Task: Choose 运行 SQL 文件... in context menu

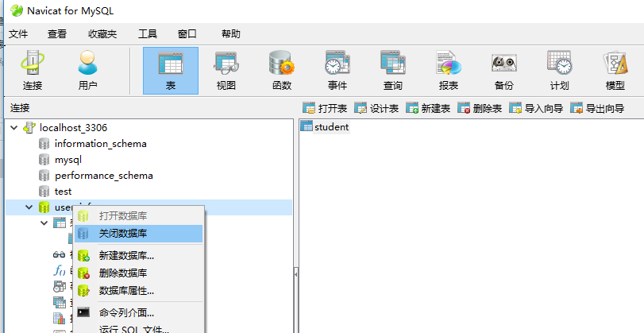Action: coord(138,329)
